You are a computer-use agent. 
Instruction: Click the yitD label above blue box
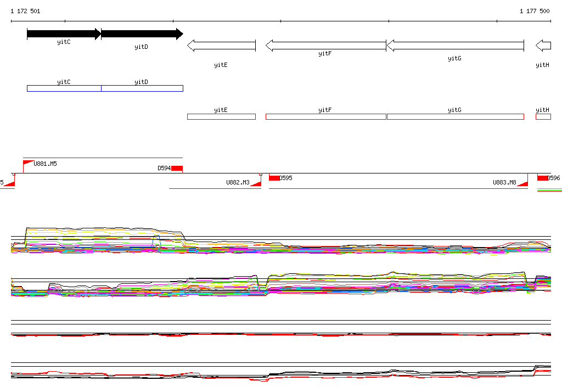(x=141, y=82)
